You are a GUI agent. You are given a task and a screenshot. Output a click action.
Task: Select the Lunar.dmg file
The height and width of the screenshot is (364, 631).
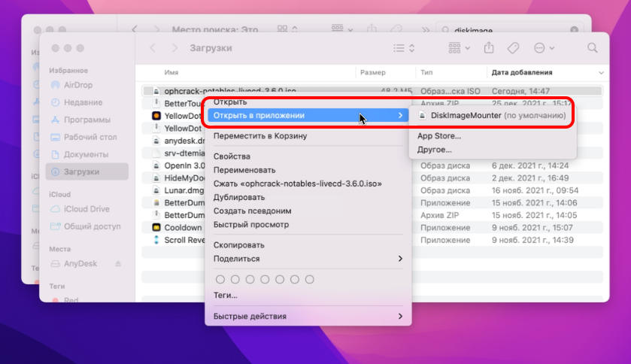point(372,190)
